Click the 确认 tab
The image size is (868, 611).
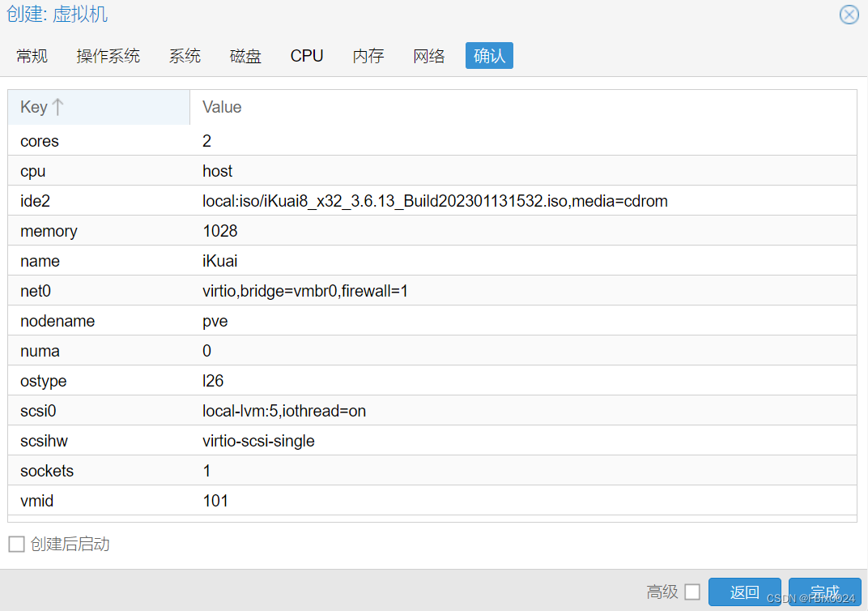[489, 55]
